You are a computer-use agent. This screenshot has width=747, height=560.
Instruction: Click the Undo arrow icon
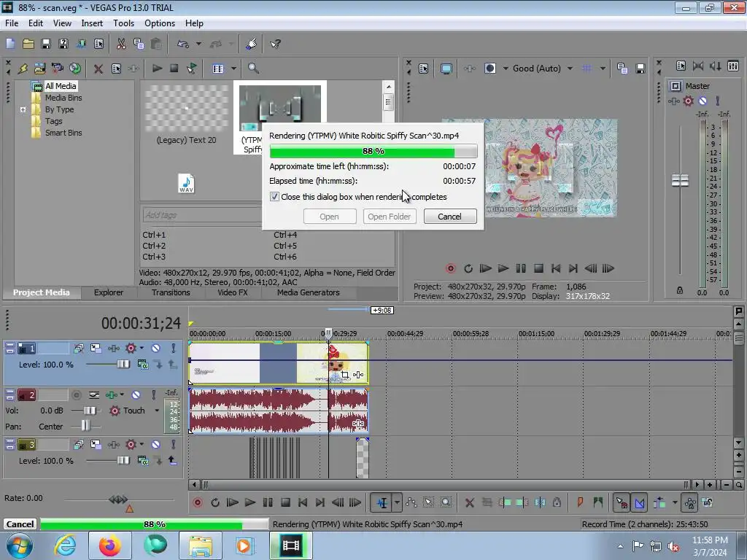[x=183, y=44]
